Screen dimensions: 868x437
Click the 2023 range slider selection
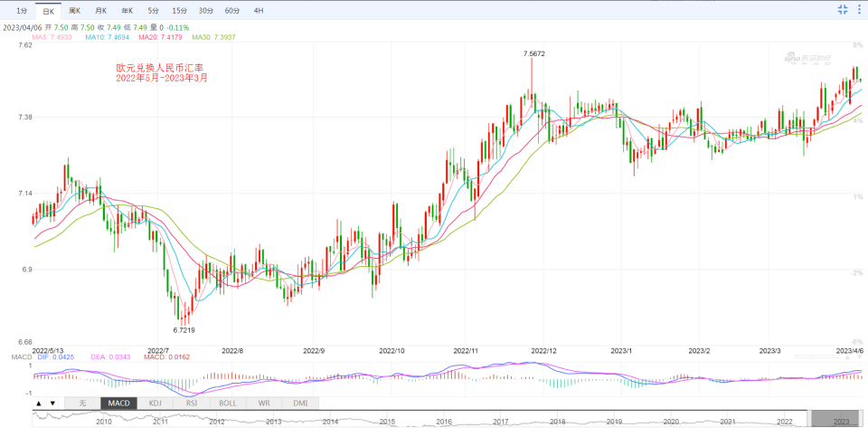837,418
